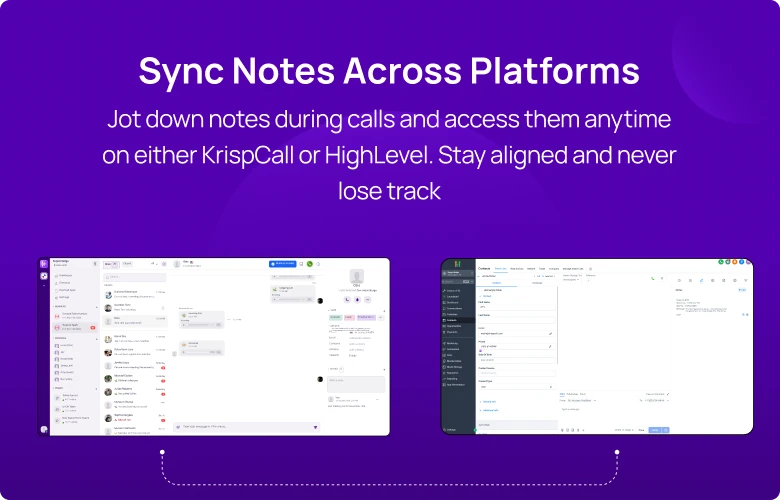The image size is (780, 500).
Task: Click orange round icon at HighLevel top-right
Action: 734,262
